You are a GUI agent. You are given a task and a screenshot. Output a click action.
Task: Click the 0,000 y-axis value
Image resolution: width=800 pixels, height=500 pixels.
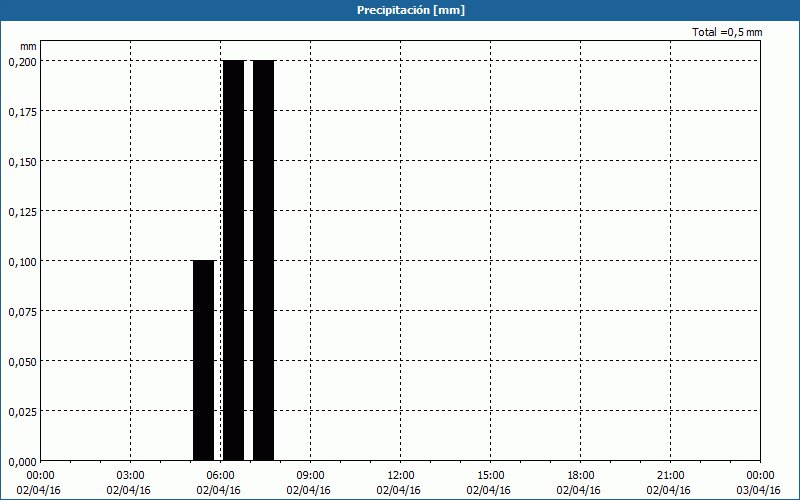click(22, 462)
